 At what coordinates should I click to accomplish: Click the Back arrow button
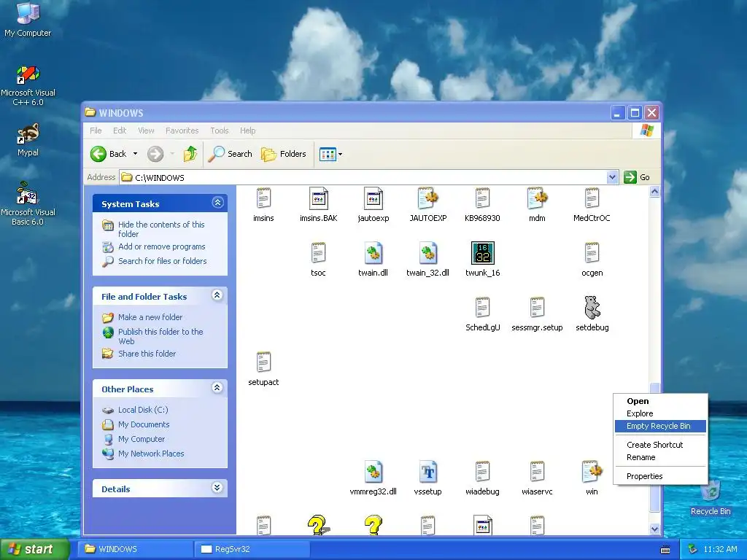point(109,154)
